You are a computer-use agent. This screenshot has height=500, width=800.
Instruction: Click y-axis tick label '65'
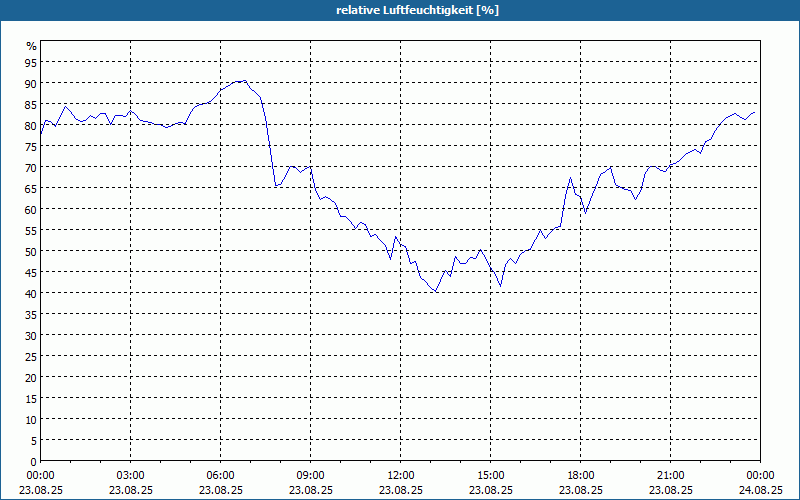[31, 189]
